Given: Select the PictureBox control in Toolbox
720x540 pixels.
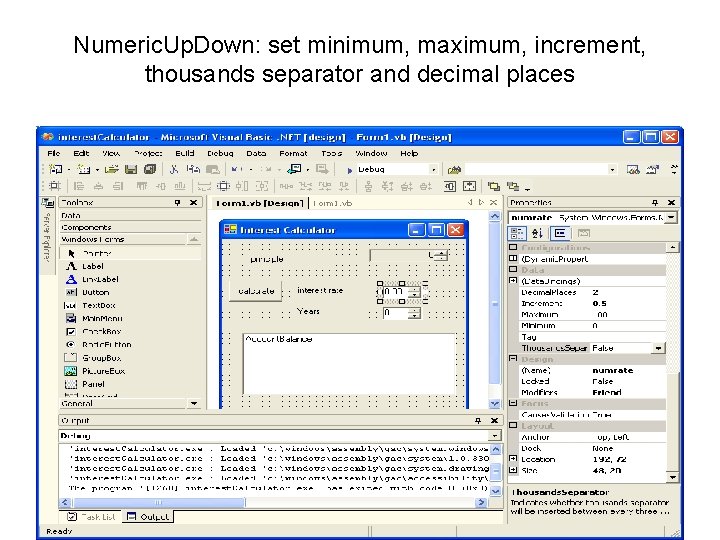Looking at the screenshot, I should (x=130, y=371).
